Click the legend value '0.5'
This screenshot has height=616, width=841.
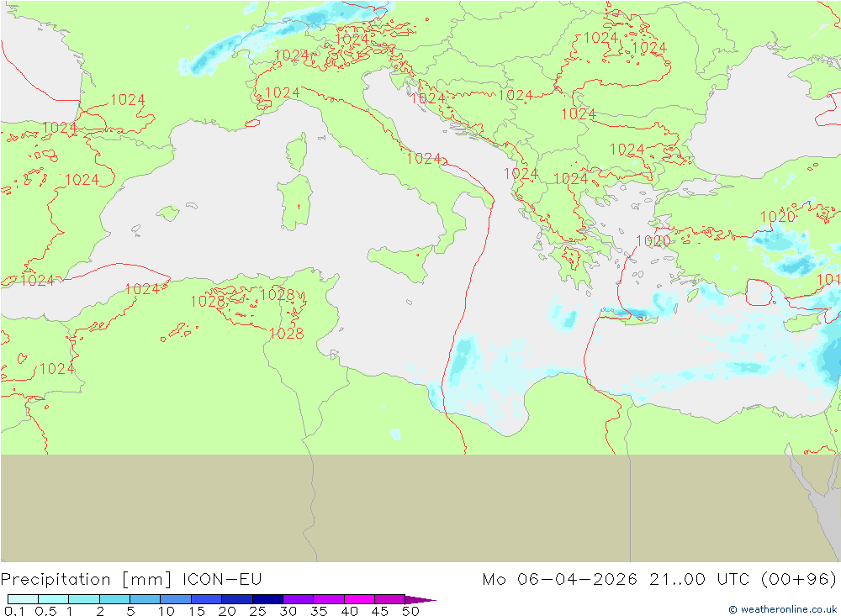pos(45,611)
